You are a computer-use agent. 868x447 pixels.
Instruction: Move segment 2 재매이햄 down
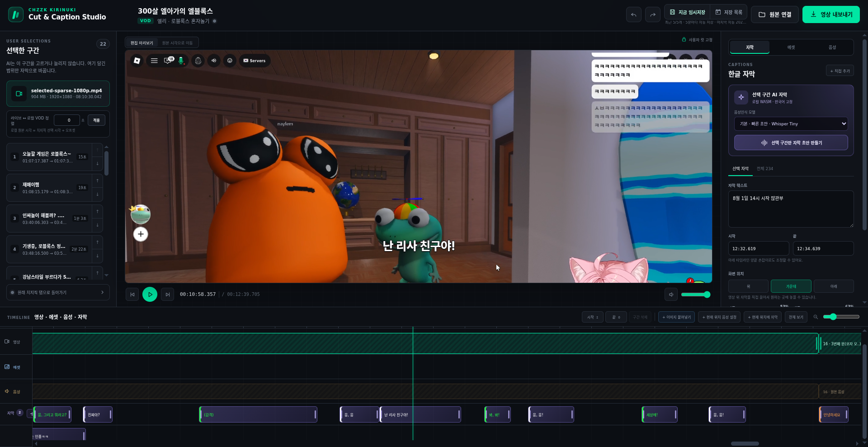(x=97, y=195)
